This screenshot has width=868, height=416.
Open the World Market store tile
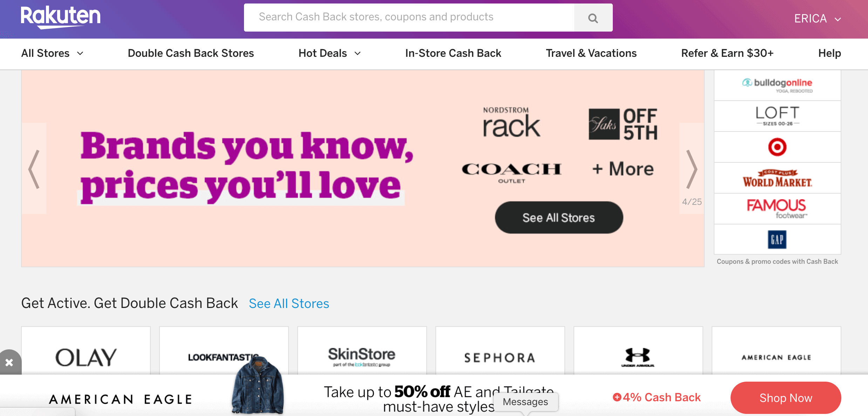tap(777, 178)
